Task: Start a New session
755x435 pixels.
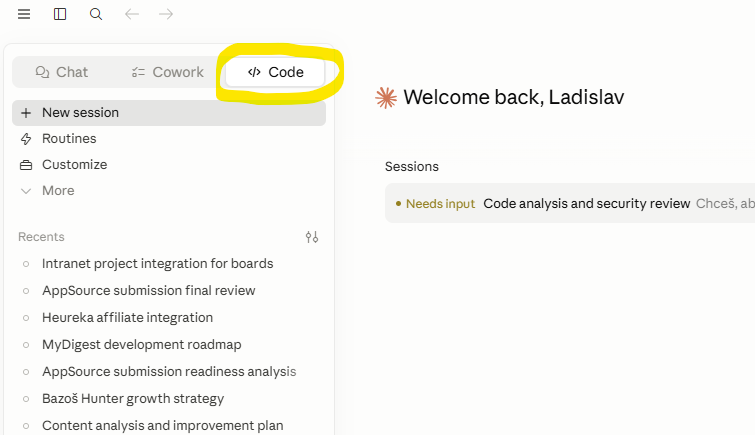Action: 169,113
